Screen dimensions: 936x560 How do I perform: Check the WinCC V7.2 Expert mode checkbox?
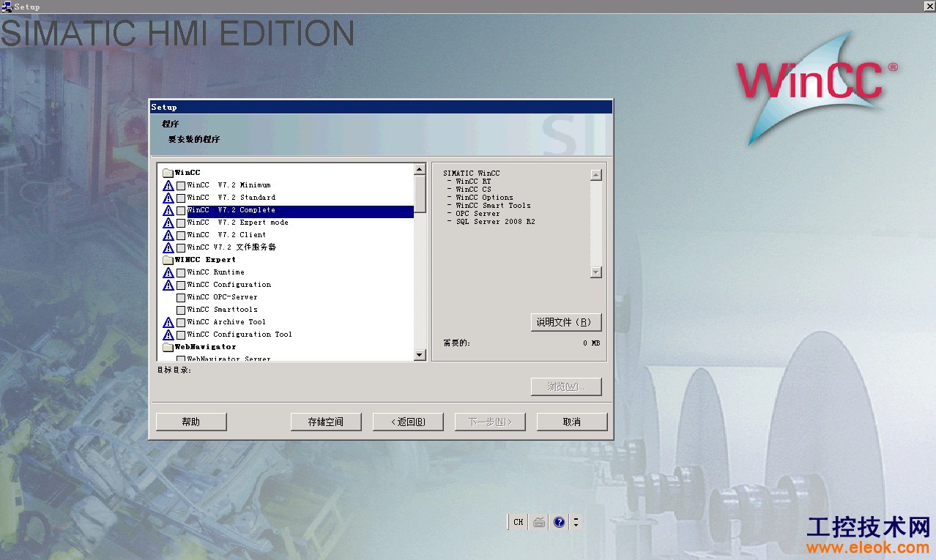tap(181, 223)
